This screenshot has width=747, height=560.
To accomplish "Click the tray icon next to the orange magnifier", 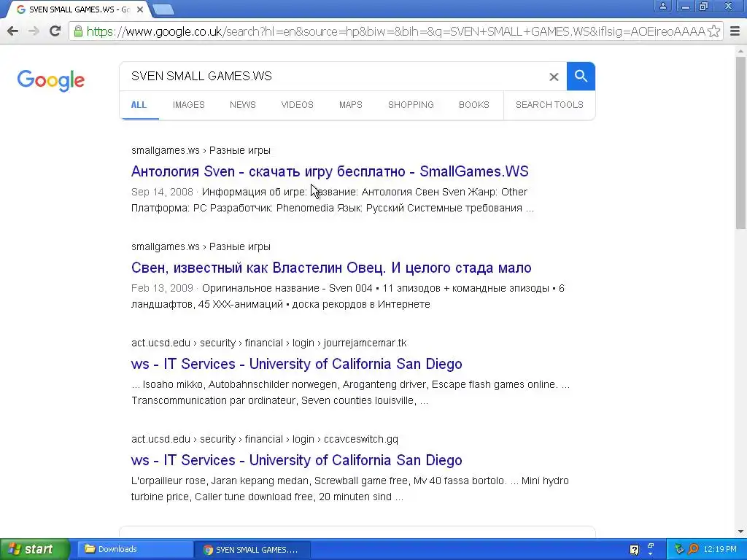I will click(679, 549).
